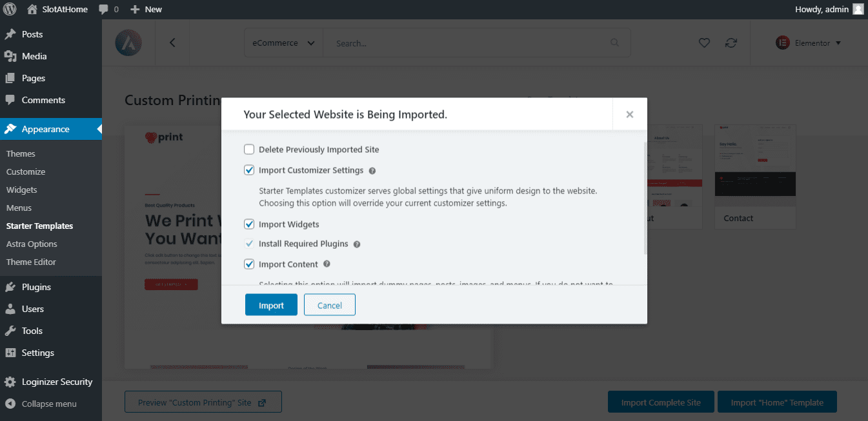Uncheck the Import Widgets checkbox
868x421 pixels.
[249, 224]
